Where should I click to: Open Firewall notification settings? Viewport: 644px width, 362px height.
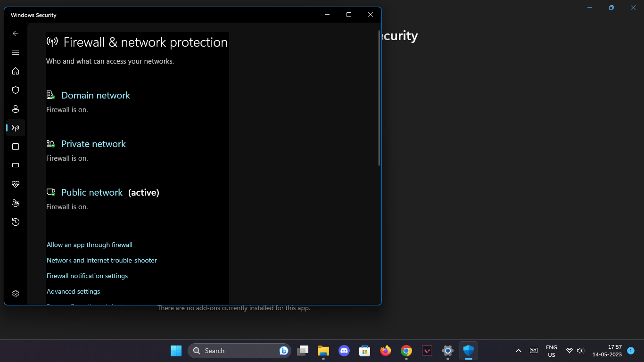click(x=87, y=276)
